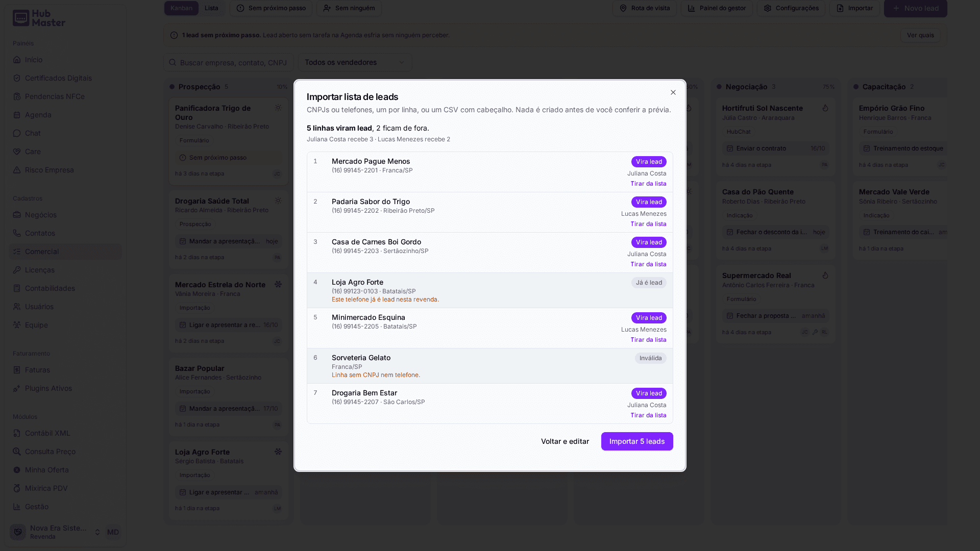This screenshot has height=551, width=980.
Task: Click Tirar da lista for Minimercado Esquina
Action: (x=648, y=340)
